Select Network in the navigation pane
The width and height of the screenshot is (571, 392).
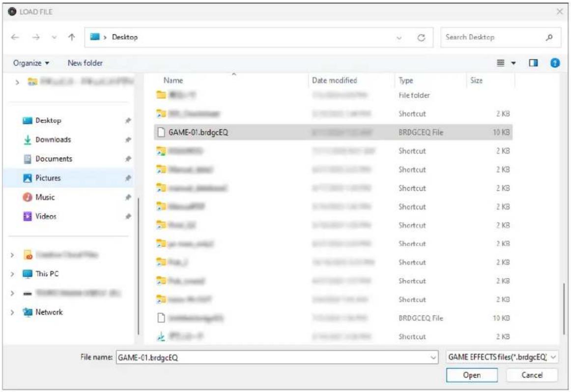[49, 312]
